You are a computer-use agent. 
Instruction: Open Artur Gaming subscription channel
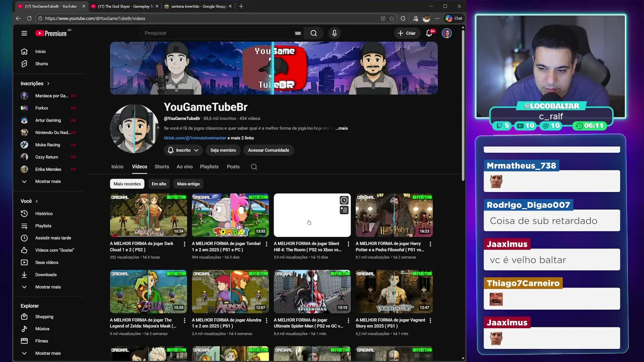48,120
